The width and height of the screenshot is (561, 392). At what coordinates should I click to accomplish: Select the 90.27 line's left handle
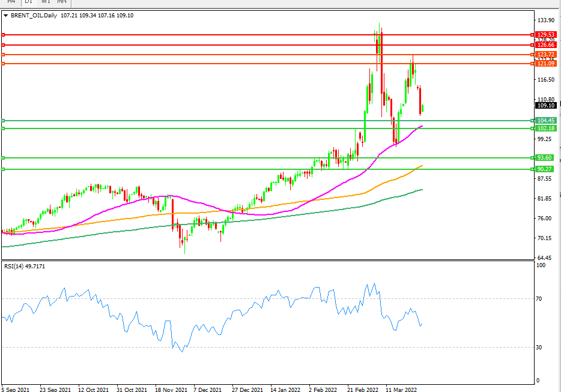pyautogui.click(x=3, y=169)
